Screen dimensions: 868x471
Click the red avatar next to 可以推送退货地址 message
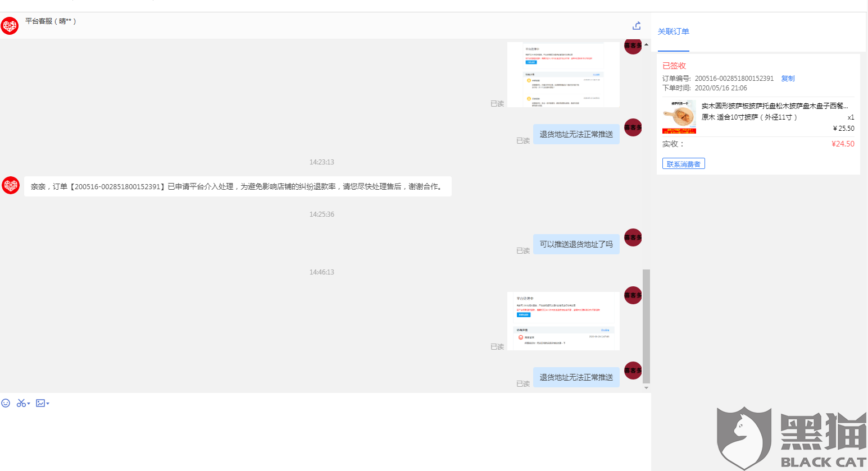633,238
